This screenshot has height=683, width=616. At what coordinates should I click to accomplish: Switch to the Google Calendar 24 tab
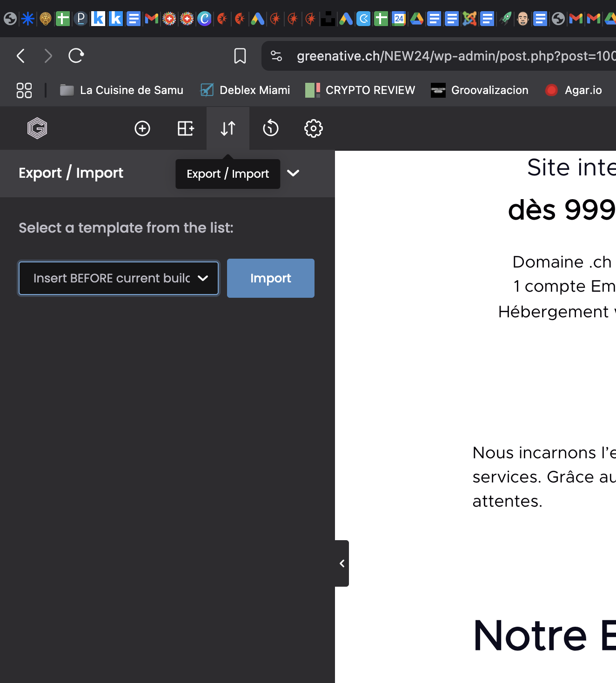pyautogui.click(x=399, y=19)
